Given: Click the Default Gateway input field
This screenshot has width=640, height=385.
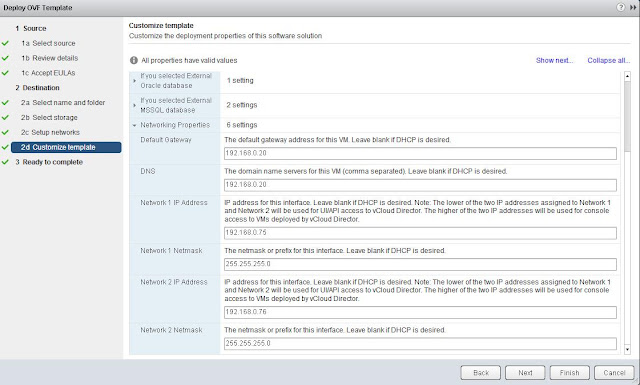Looking at the screenshot, I should point(420,153).
